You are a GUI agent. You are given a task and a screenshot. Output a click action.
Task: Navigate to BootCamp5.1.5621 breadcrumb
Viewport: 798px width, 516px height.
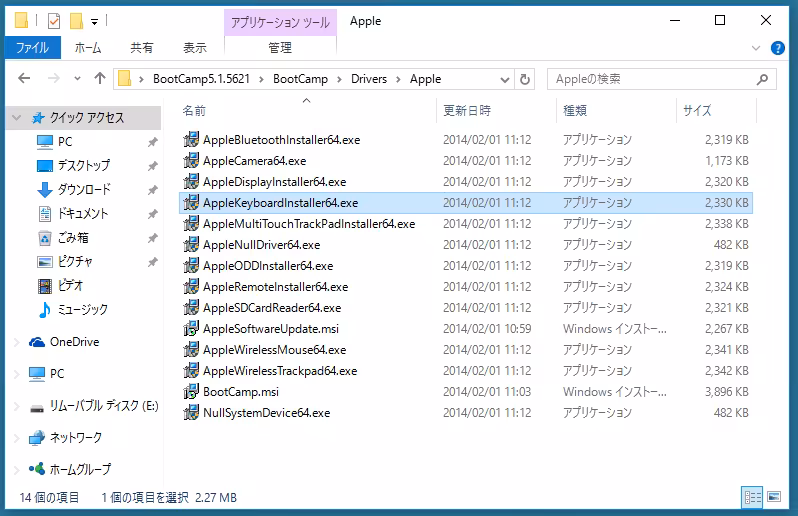pos(202,79)
